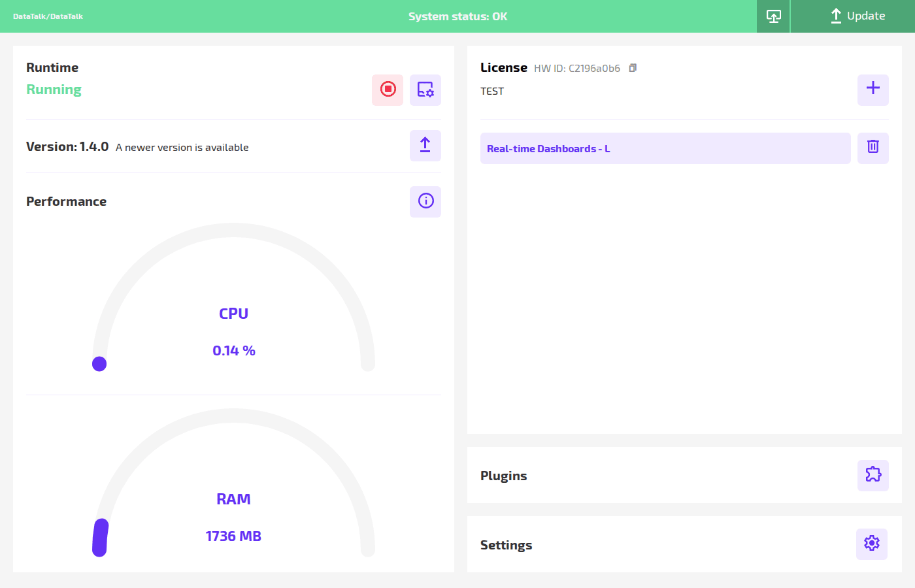Click the 0.14 % CPU value
915x588 pixels.
[x=234, y=351]
